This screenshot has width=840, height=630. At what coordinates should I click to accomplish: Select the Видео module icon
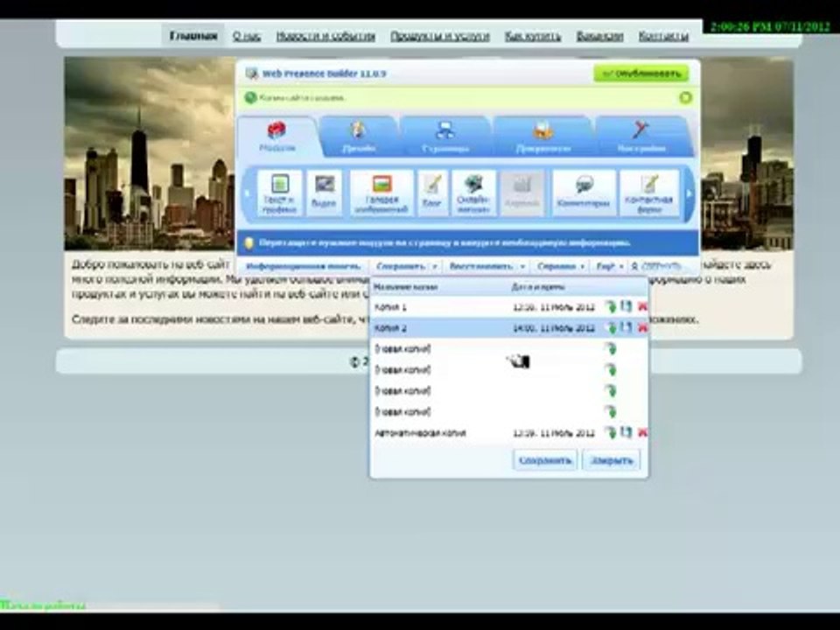point(324,194)
